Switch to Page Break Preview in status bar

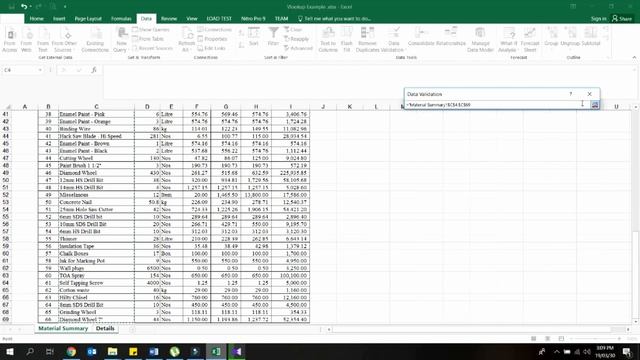coord(561,339)
